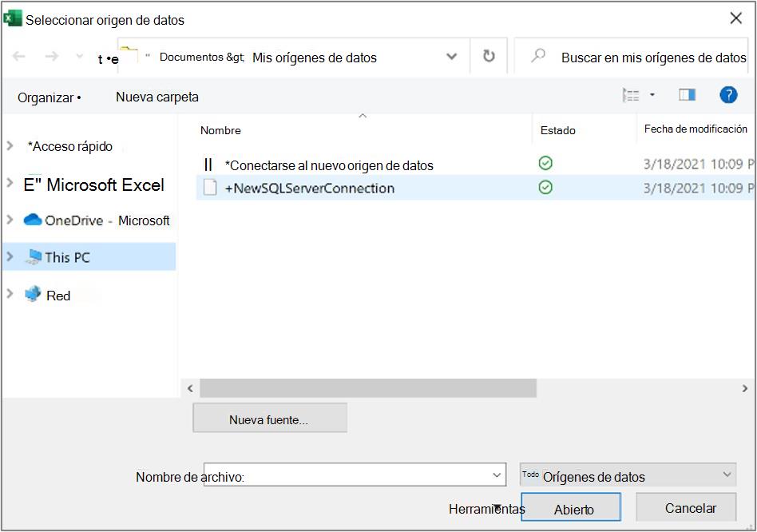Click the Cancelar button
Viewport: 757px width, 532px height.
pyautogui.click(x=686, y=507)
